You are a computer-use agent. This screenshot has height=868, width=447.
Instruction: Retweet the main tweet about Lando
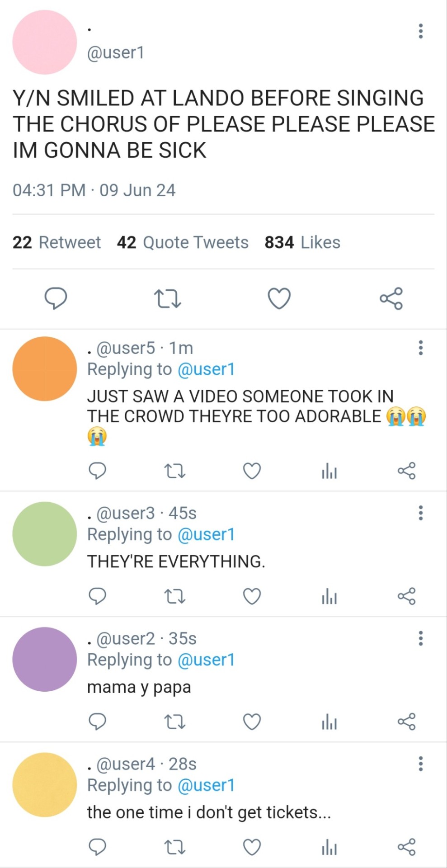pyautogui.click(x=167, y=298)
